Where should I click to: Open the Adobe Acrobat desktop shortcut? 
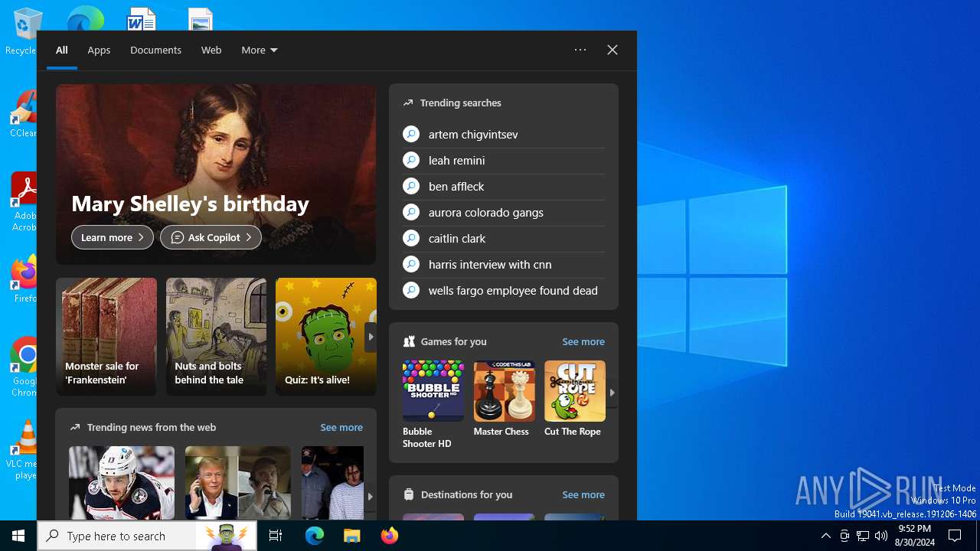coord(23,202)
